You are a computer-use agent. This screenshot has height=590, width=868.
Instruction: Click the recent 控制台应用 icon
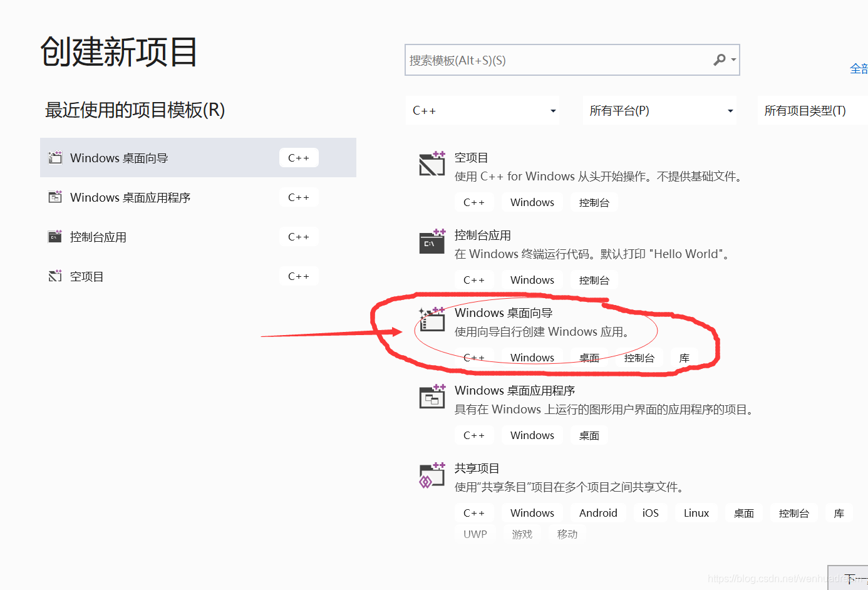click(55, 236)
